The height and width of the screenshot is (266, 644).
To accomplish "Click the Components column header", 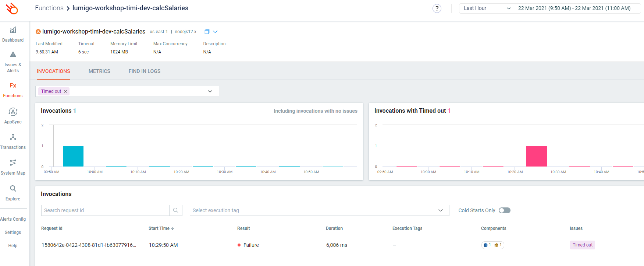I will 494,228.
